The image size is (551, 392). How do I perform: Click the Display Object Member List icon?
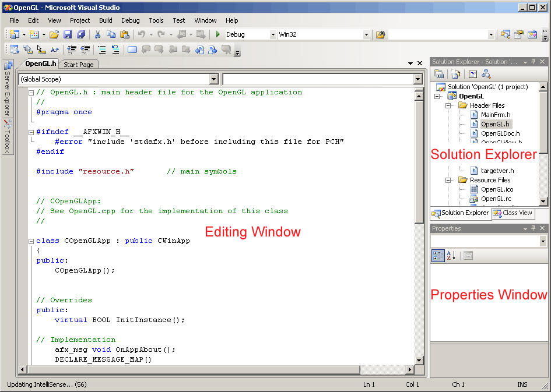[15, 50]
